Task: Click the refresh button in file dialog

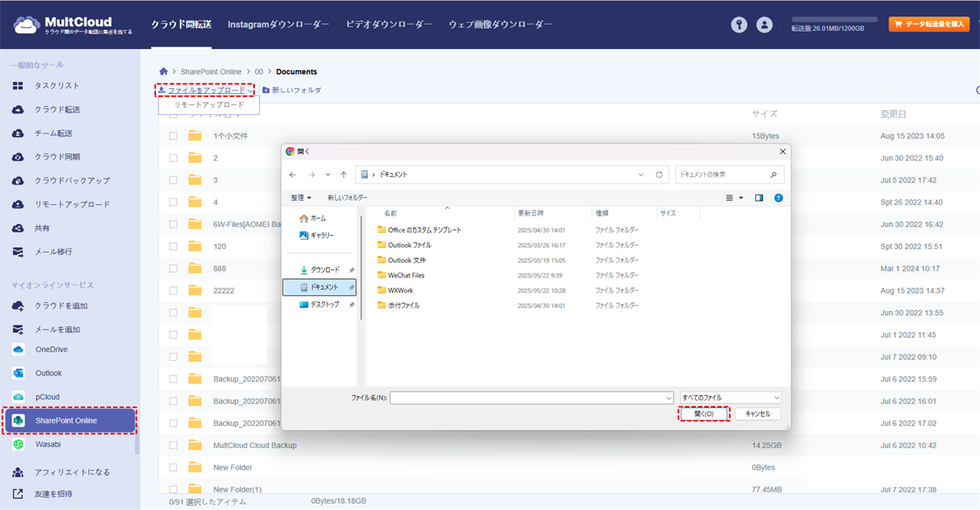Action: tap(659, 175)
